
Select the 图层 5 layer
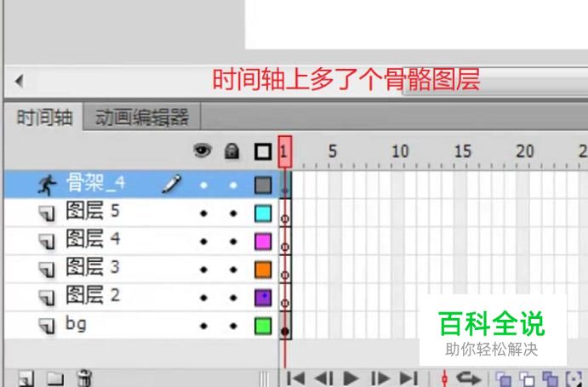pos(141,213)
